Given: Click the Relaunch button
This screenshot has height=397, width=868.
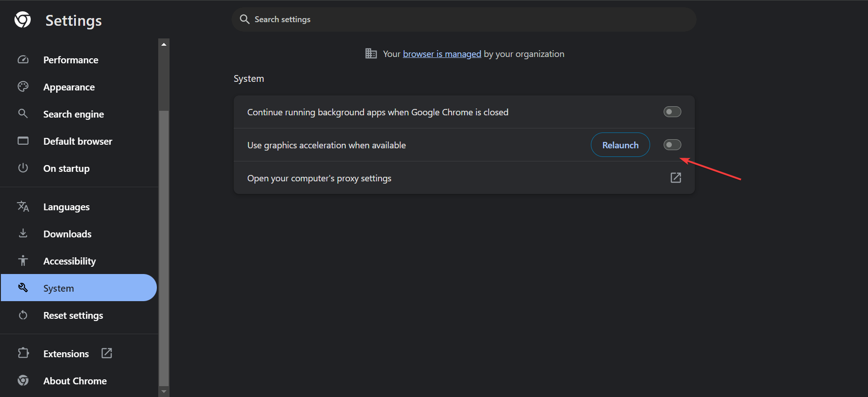Looking at the screenshot, I should tap(620, 145).
